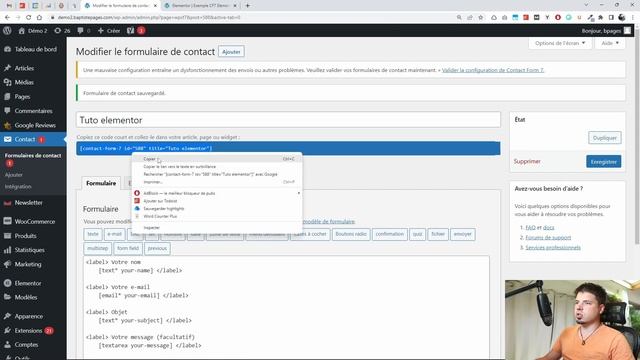Open the 26 pending updates

(x=62, y=31)
